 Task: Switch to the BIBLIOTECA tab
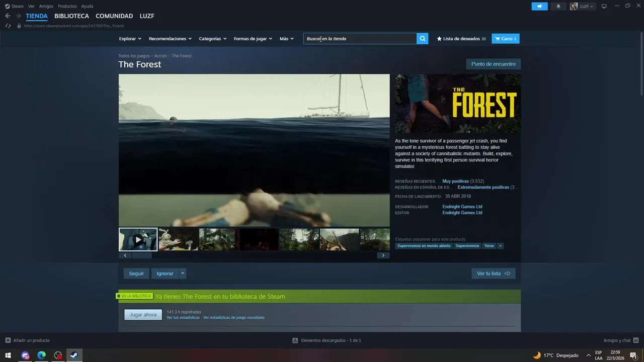tap(71, 16)
